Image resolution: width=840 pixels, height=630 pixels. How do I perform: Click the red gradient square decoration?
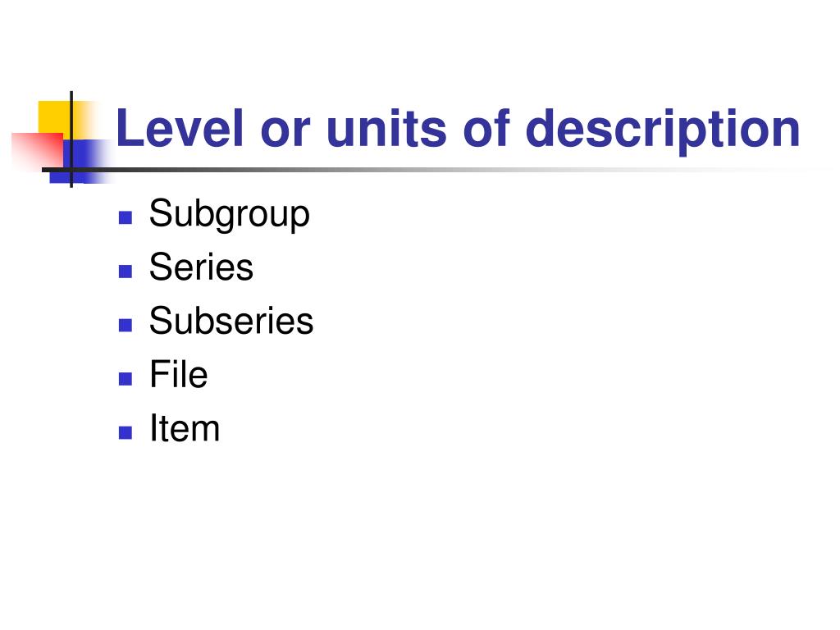[x=38, y=150]
